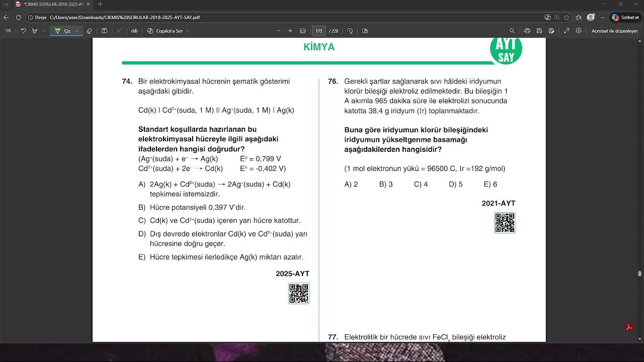Screen dimensions: 644x362
Task: Click the address bar file path
Action: [x=125, y=17]
